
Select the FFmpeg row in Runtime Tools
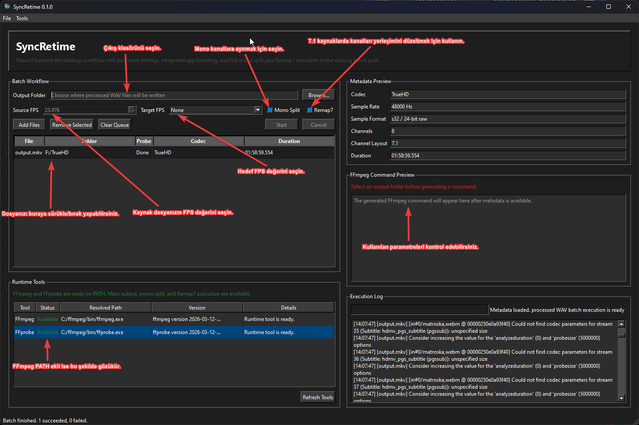point(174,319)
